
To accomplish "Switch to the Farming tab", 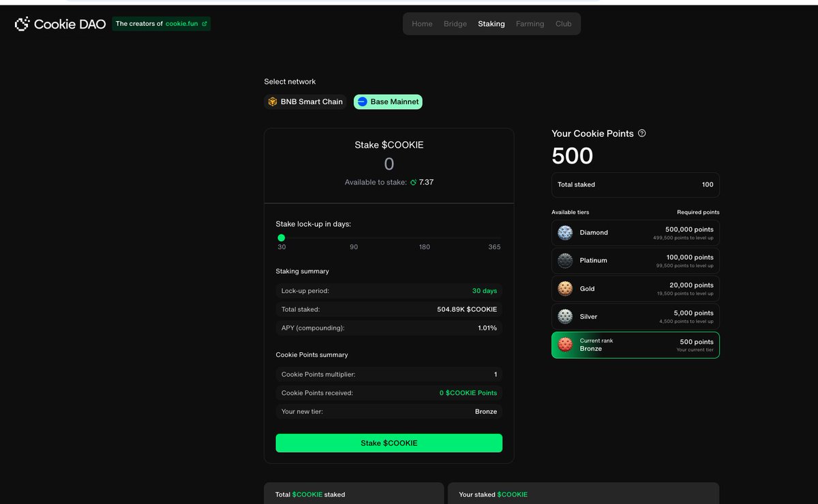I will (x=530, y=24).
